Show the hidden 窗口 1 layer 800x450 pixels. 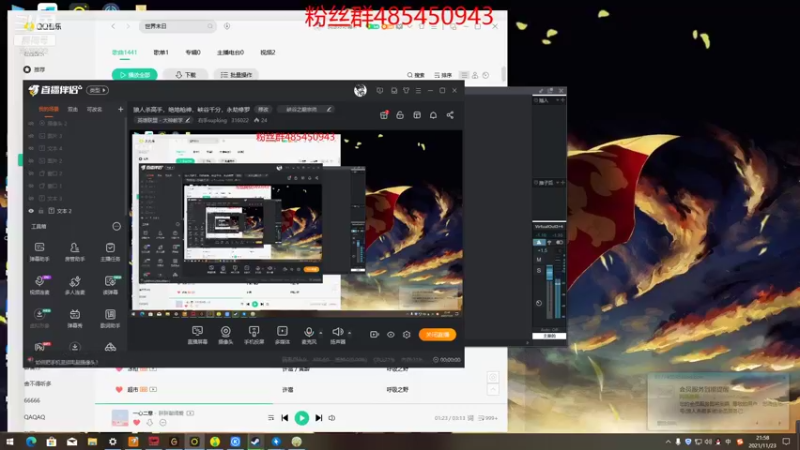31,186
